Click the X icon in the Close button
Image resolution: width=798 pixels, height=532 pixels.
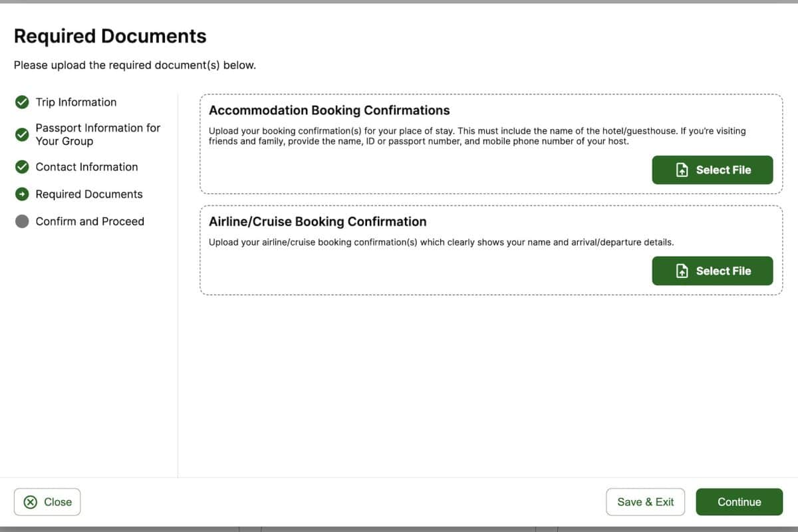point(30,502)
